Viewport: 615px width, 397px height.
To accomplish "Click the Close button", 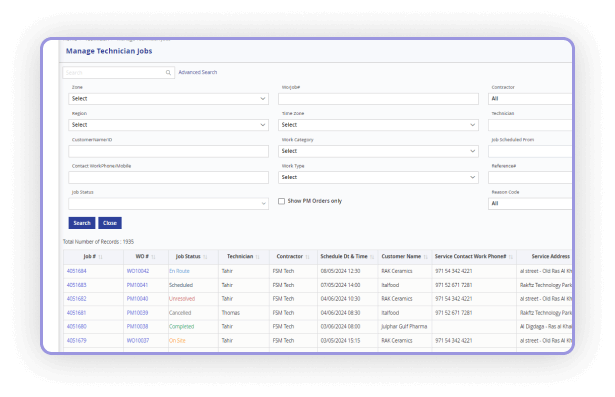I will click(110, 223).
